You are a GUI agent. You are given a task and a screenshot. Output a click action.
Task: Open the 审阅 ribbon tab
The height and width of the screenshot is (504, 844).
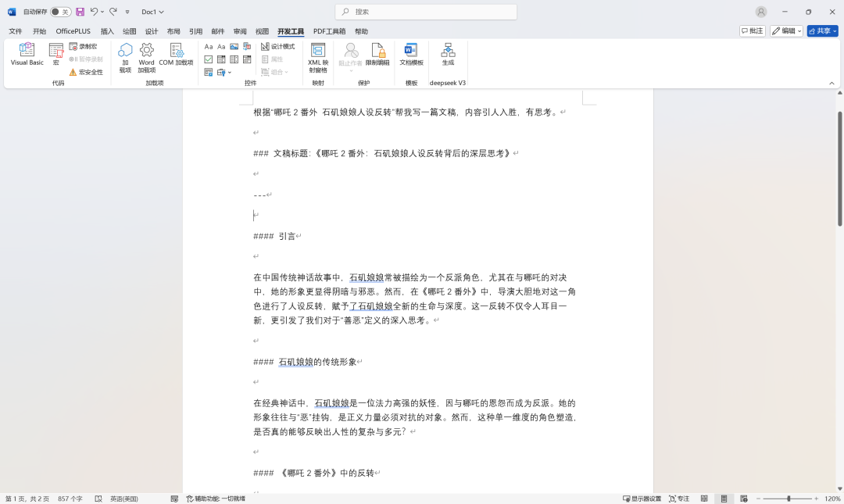click(240, 31)
